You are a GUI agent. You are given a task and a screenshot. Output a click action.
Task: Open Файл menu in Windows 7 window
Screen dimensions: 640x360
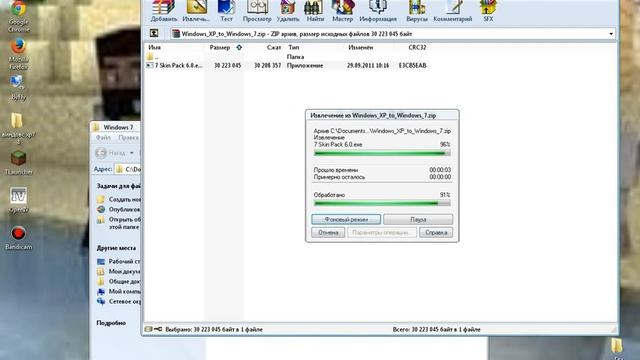tap(103, 138)
